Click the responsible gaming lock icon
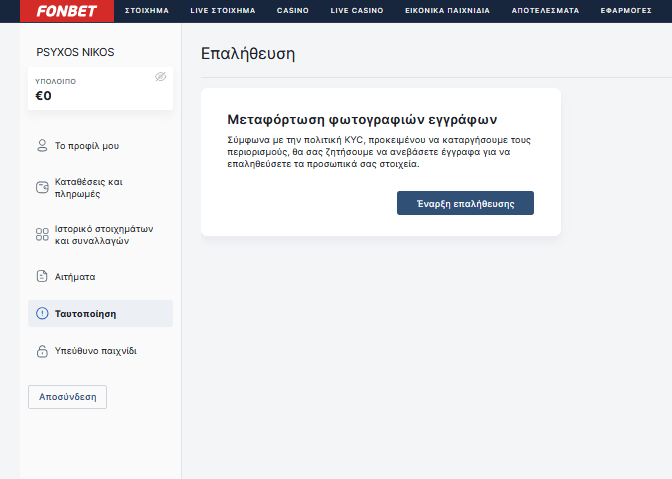Image resolution: width=672 pixels, height=479 pixels. point(42,351)
